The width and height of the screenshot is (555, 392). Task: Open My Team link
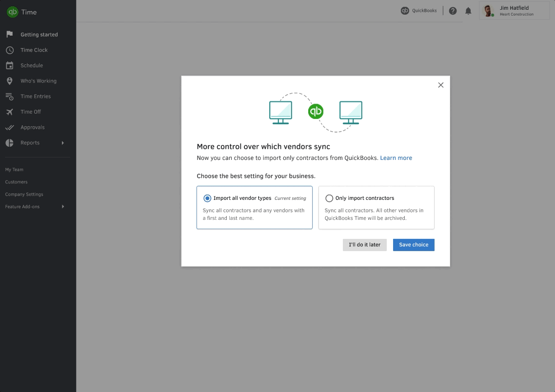click(x=14, y=170)
